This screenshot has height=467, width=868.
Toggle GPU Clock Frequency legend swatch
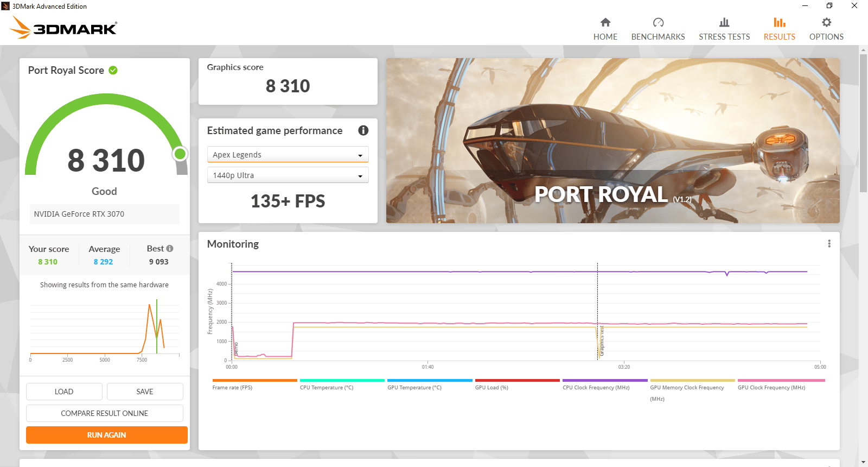pyautogui.click(x=781, y=381)
